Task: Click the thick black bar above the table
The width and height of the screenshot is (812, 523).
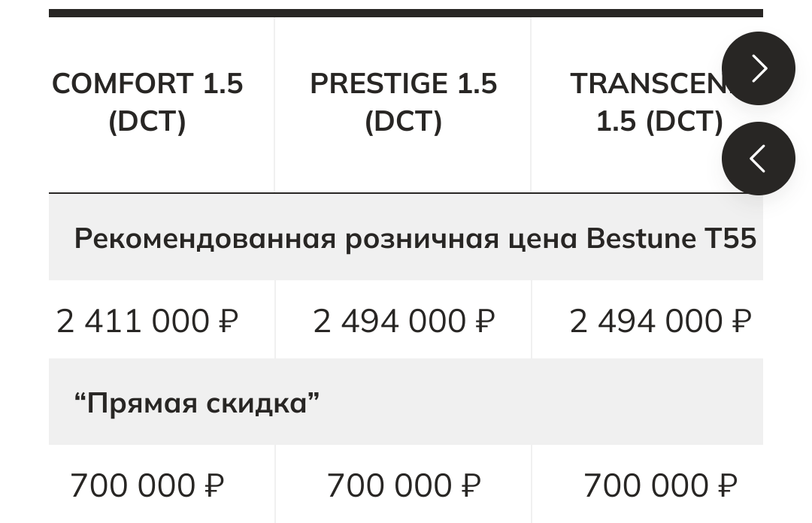Action: (x=406, y=13)
